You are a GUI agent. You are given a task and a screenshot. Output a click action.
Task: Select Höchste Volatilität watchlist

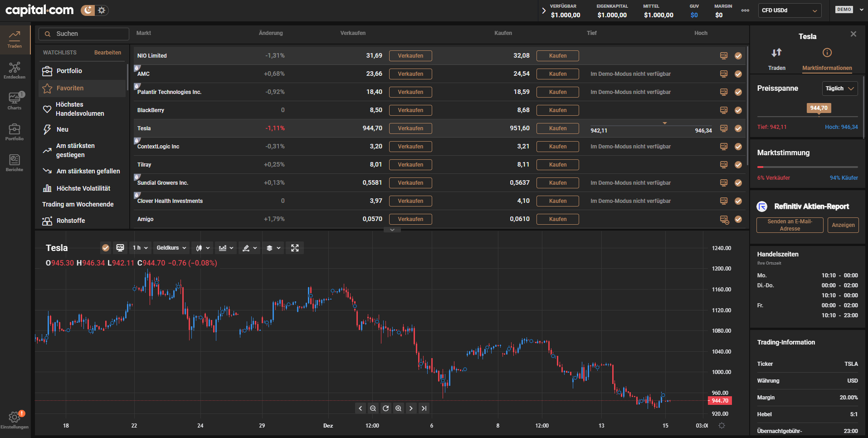tap(82, 188)
